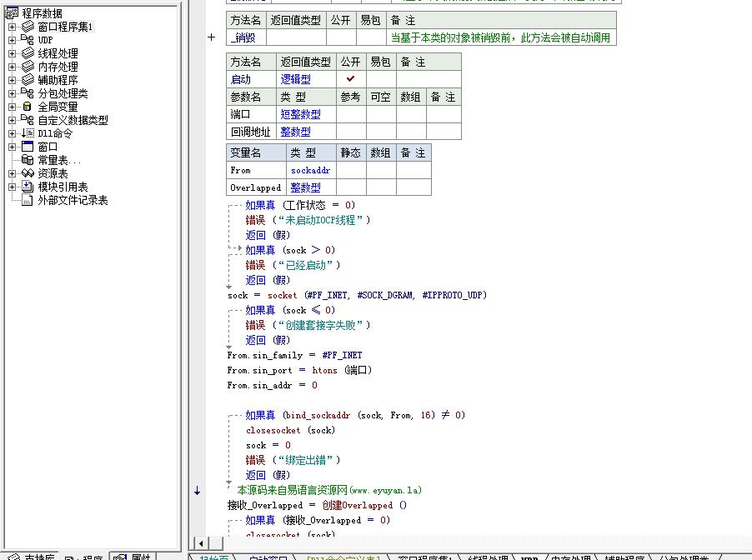Click the Dll命令 icon
Viewport: 752px width, 560px height.
click(28, 133)
